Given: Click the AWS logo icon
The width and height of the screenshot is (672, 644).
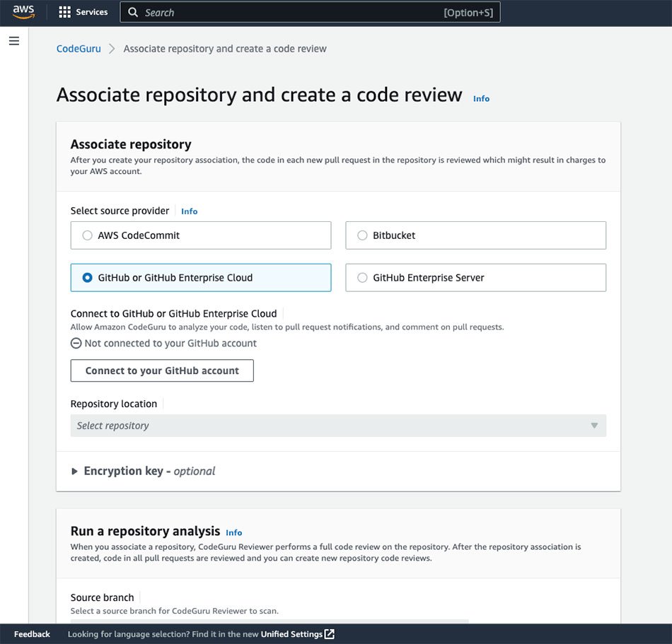Looking at the screenshot, I should point(23,12).
